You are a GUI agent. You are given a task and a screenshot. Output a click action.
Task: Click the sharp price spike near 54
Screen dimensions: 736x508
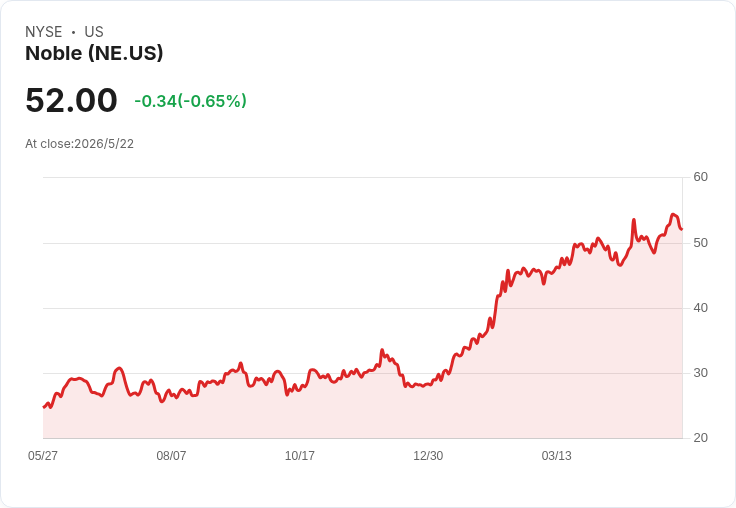point(634,220)
